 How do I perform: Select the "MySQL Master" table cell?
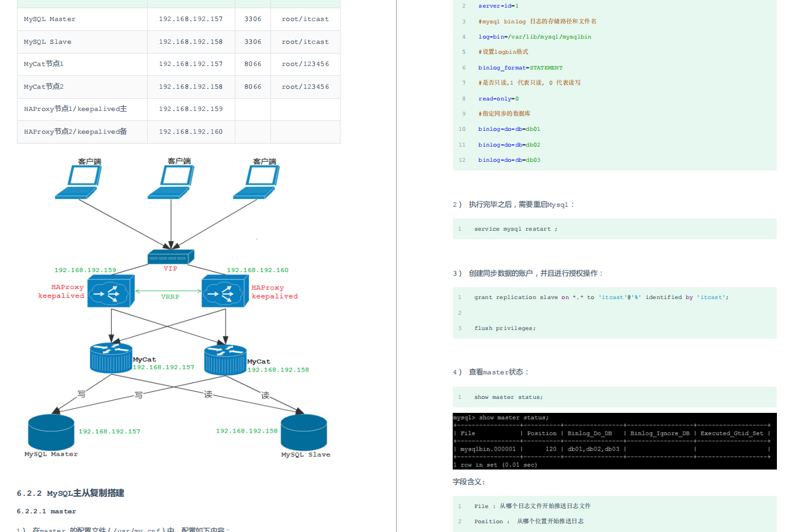[x=50, y=19]
